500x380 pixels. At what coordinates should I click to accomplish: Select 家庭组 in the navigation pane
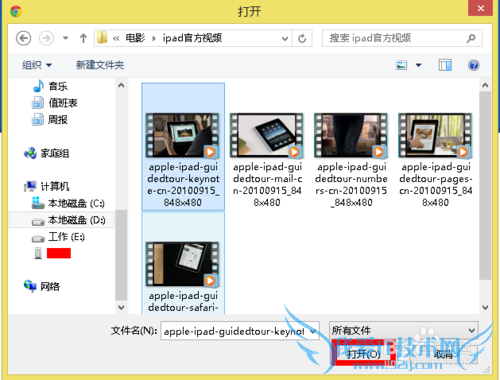(47, 153)
